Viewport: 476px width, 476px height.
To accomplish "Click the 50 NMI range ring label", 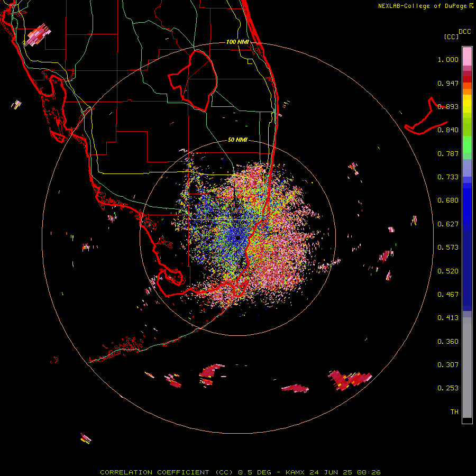I will [x=237, y=140].
